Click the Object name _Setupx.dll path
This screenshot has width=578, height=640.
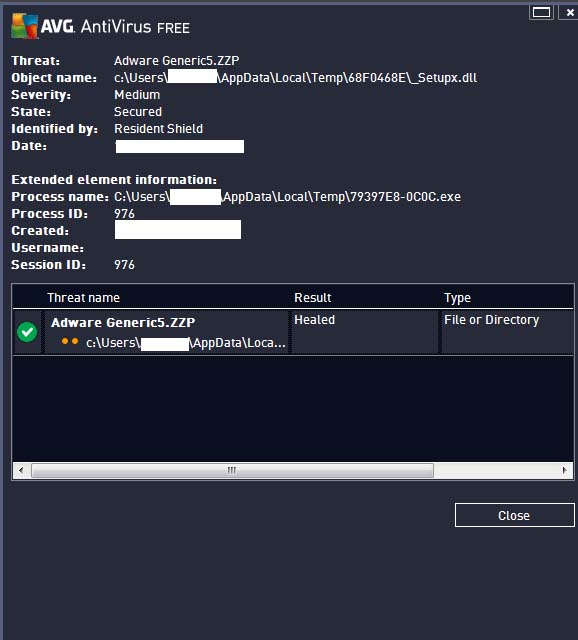(296, 77)
